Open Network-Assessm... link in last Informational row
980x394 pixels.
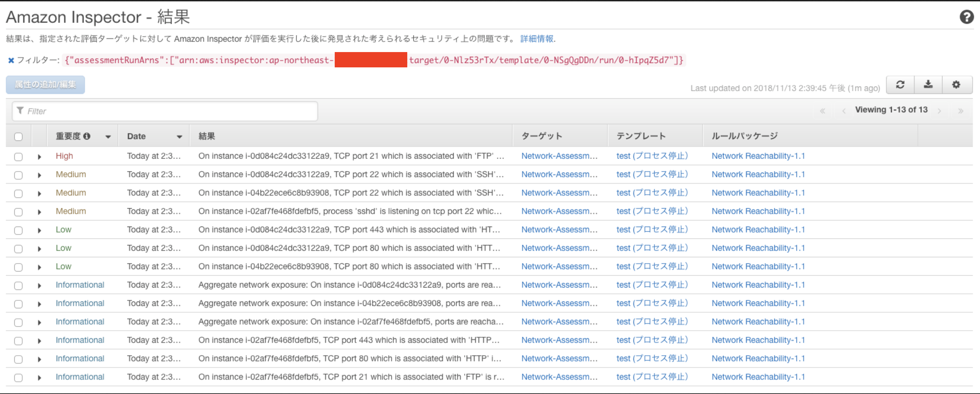559,377
